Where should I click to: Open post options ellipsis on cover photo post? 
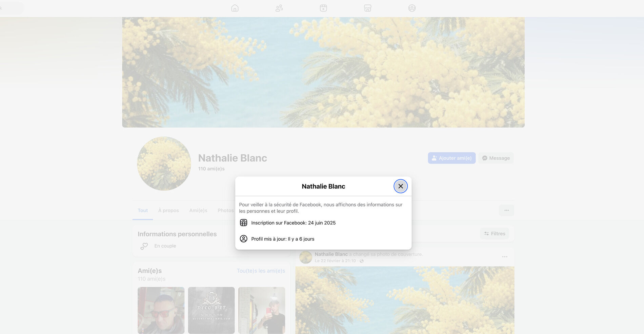[505, 257]
